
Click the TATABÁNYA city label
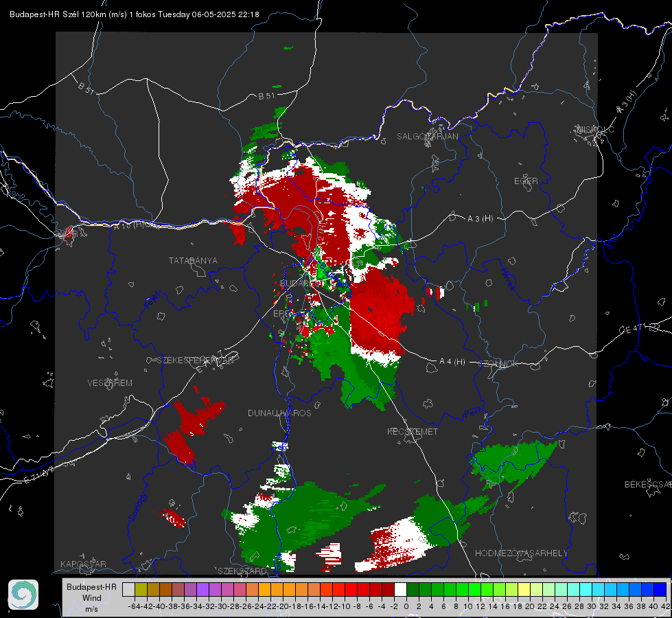pyautogui.click(x=193, y=261)
